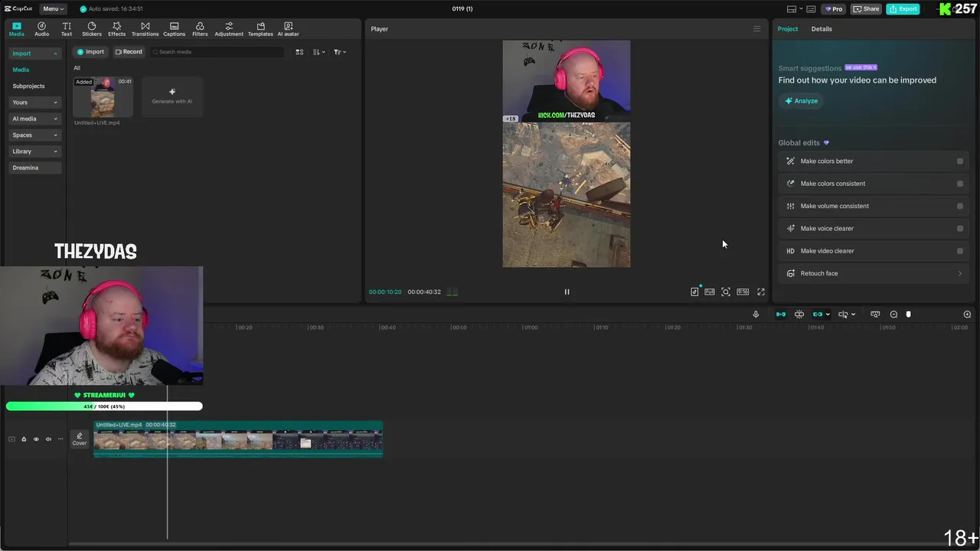Click the player fullscreen icon

(x=761, y=292)
